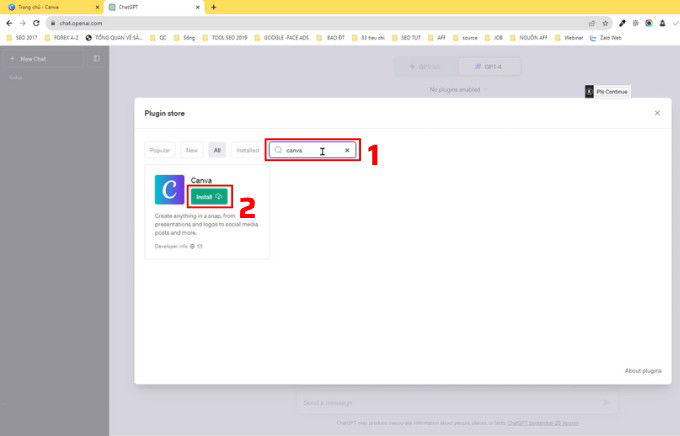Open the TOOL SEO 2019 bookmark folder
Image resolution: width=680 pixels, height=436 pixels.
click(x=225, y=38)
